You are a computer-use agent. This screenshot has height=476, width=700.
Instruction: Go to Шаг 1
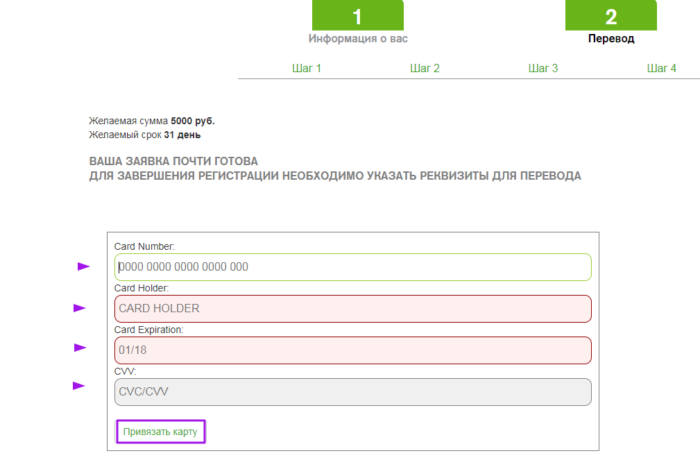click(306, 68)
